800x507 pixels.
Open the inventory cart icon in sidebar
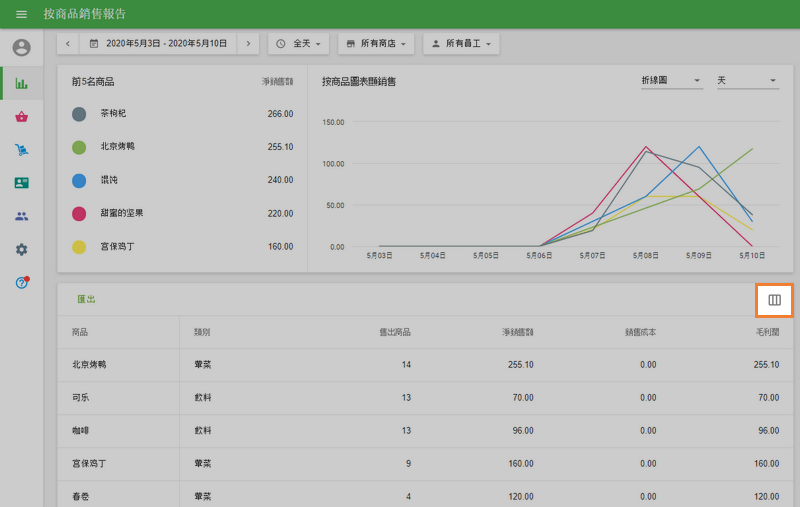tap(21, 150)
